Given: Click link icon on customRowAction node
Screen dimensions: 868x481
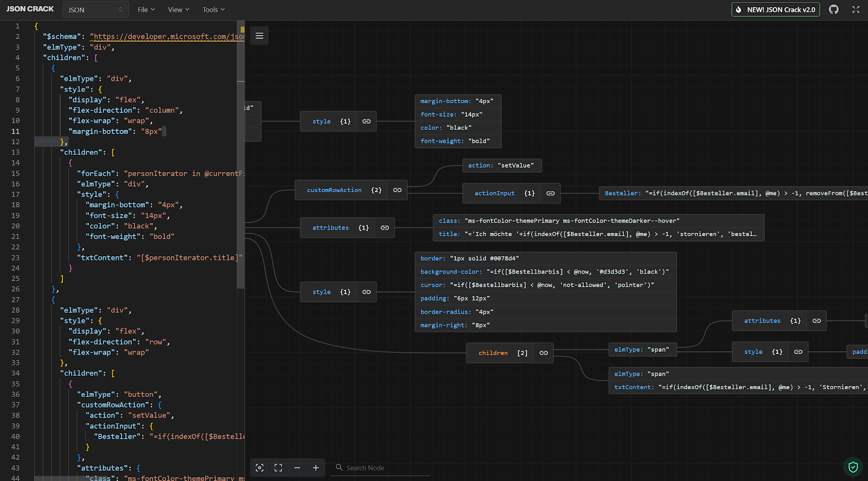Looking at the screenshot, I should click(398, 190).
